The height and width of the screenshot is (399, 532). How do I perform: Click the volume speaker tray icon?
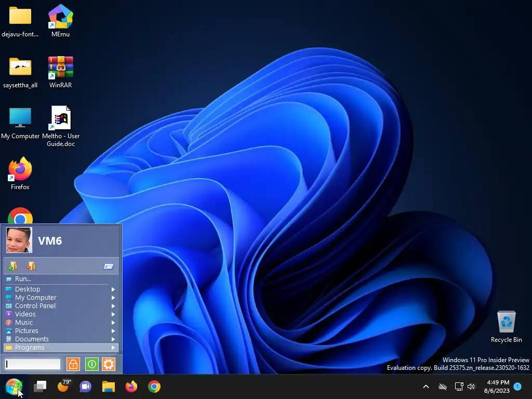coord(471,387)
